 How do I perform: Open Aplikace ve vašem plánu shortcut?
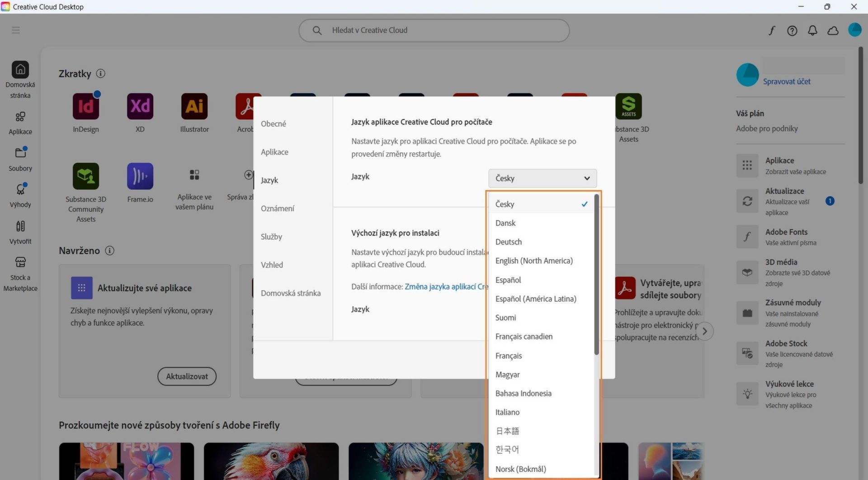pyautogui.click(x=194, y=175)
